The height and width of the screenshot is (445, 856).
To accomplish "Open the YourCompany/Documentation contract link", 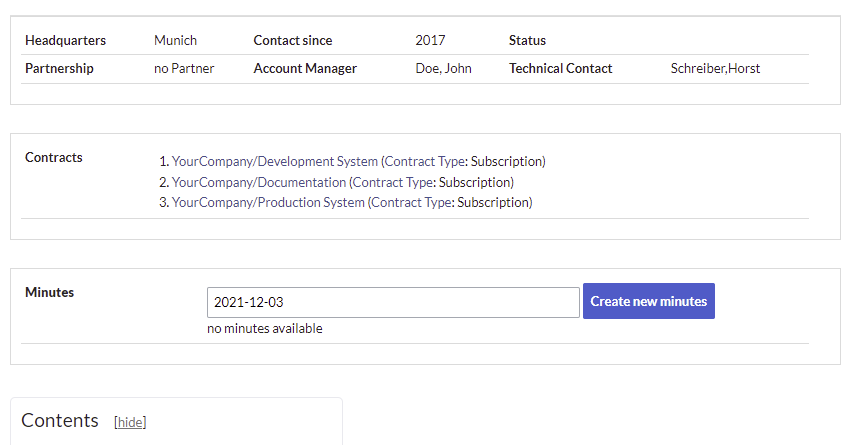I will click(259, 182).
